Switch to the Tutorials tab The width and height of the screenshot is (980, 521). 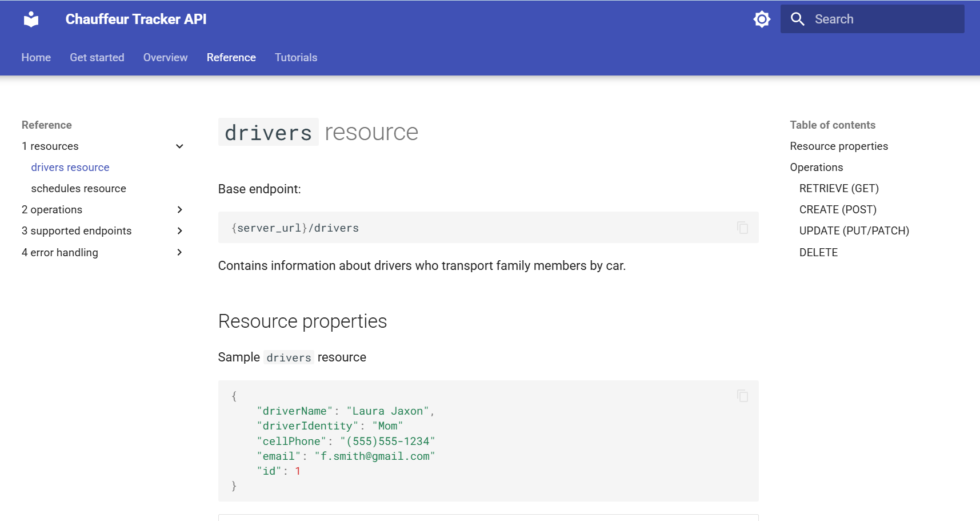pos(295,58)
